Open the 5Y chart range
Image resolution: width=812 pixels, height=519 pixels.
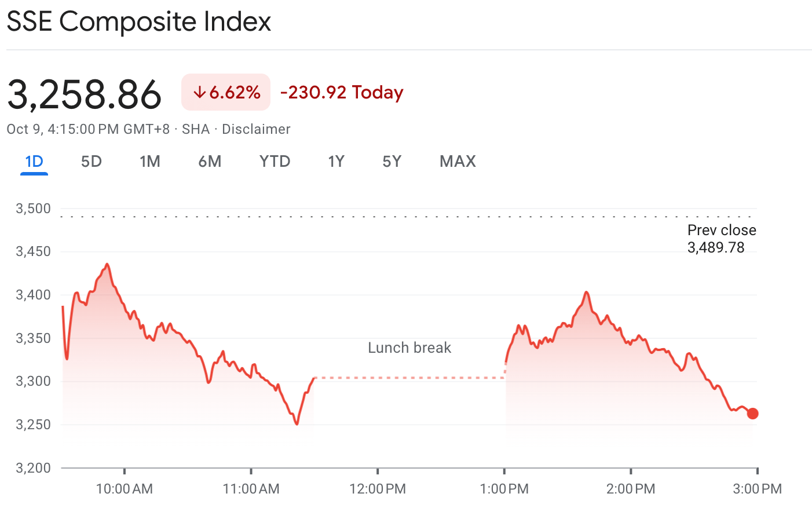392,162
